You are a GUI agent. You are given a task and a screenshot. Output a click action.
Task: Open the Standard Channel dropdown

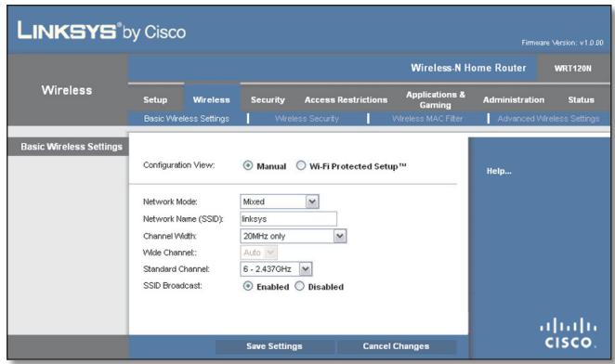click(x=276, y=269)
